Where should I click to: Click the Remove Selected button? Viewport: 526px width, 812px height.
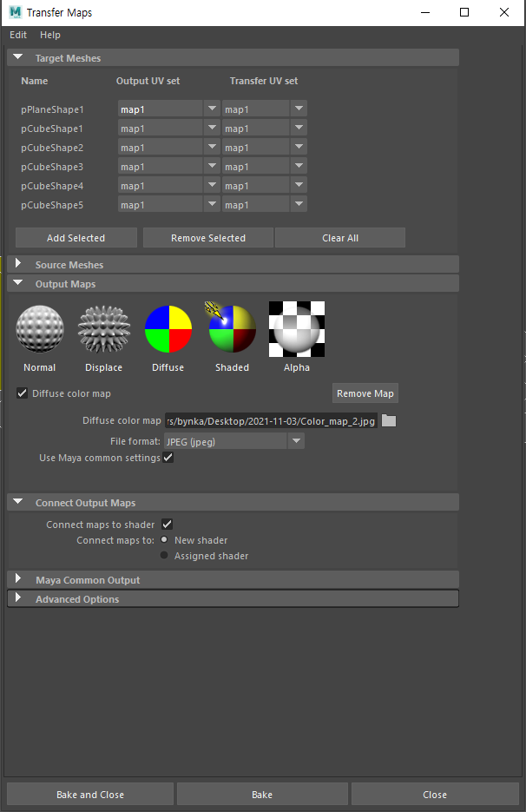click(x=208, y=238)
